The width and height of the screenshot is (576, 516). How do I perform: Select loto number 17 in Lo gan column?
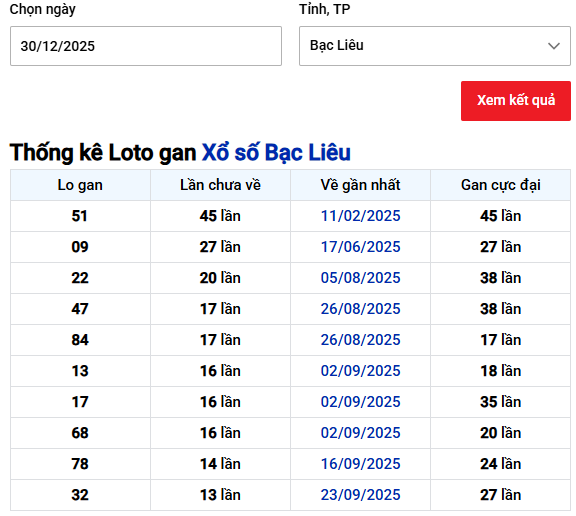(x=80, y=402)
